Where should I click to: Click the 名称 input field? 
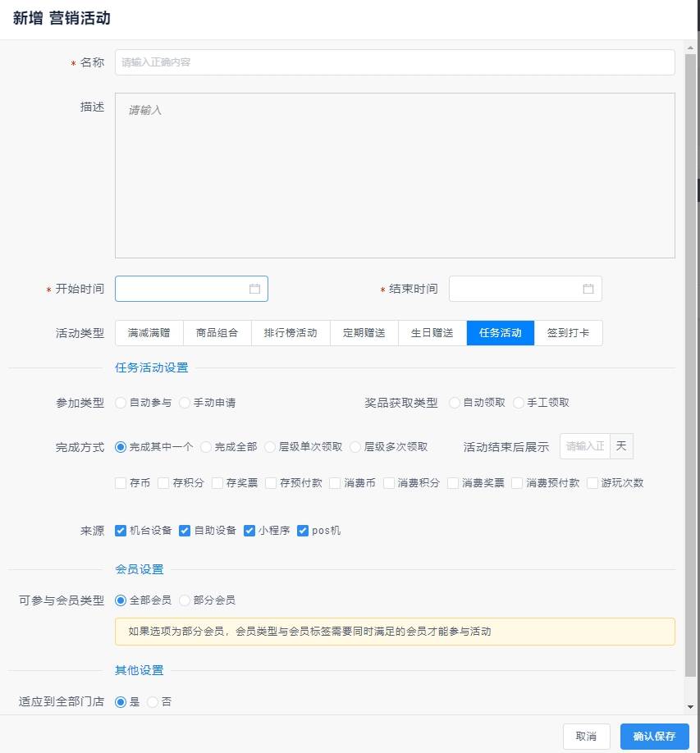tap(395, 62)
